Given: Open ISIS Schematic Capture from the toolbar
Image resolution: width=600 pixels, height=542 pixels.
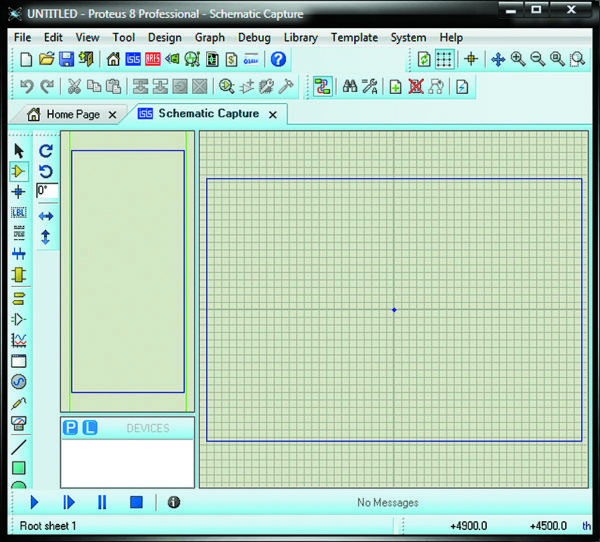Looking at the screenshot, I should [133, 59].
